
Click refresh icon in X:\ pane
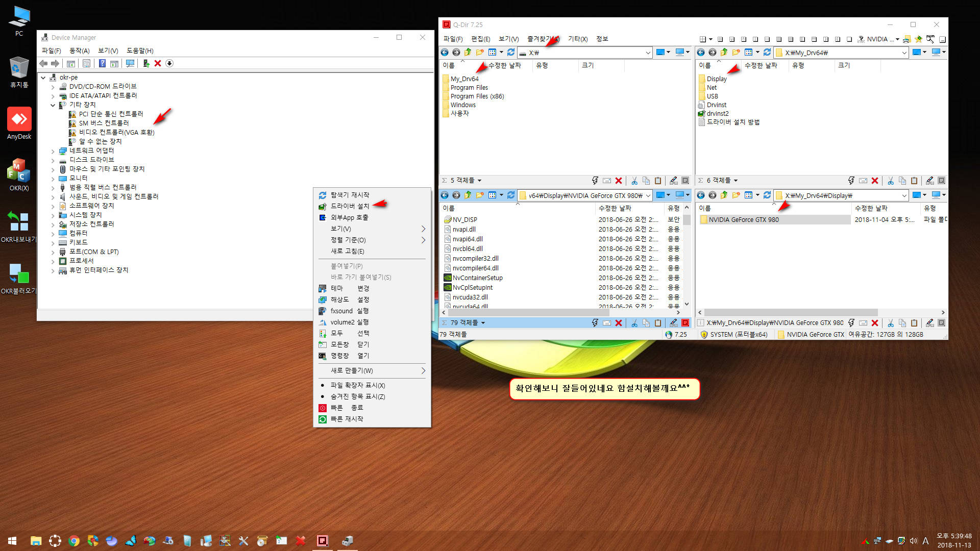[511, 52]
